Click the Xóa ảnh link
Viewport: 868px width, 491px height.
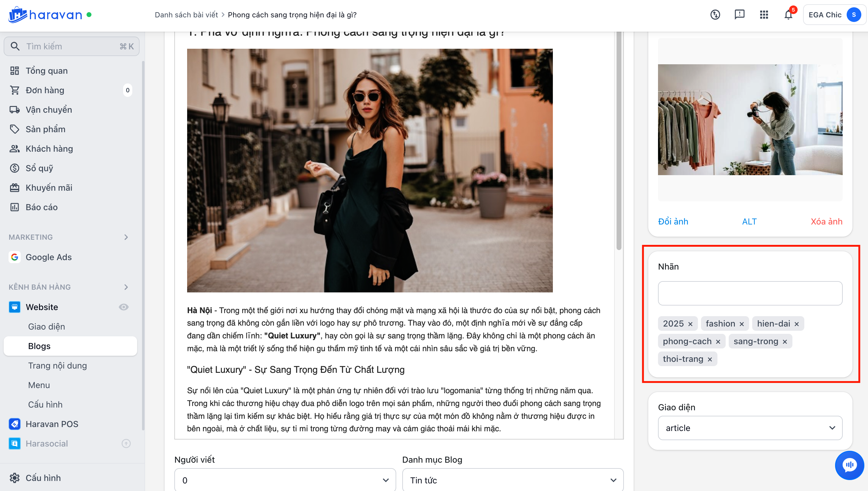point(826,221)
